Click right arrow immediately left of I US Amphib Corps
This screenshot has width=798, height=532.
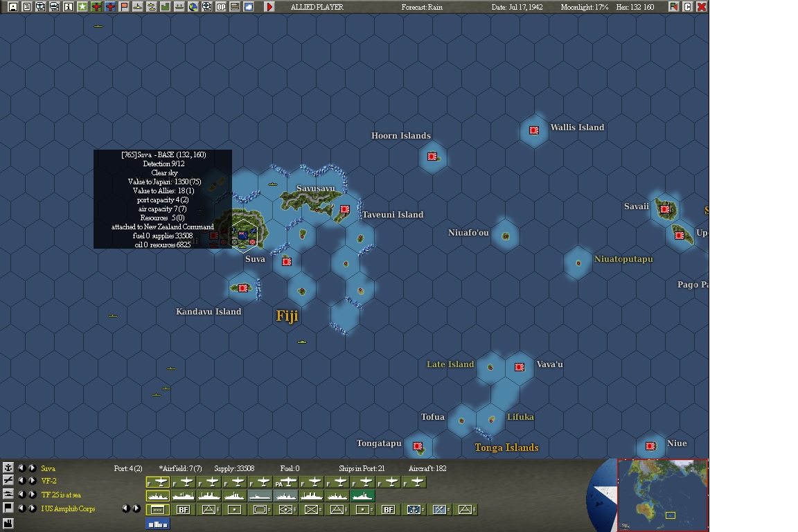pos(32,508)
